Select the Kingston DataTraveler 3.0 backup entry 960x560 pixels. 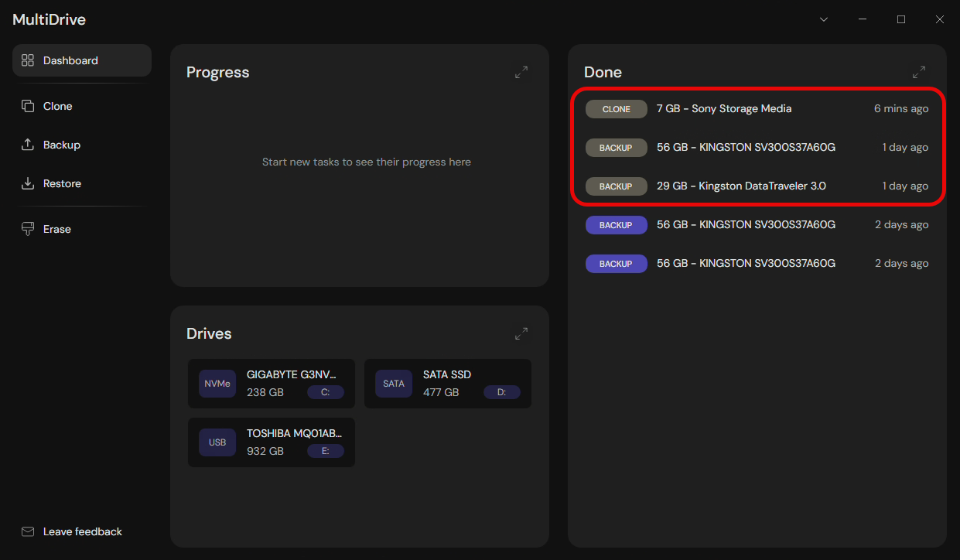coord(741,186)
